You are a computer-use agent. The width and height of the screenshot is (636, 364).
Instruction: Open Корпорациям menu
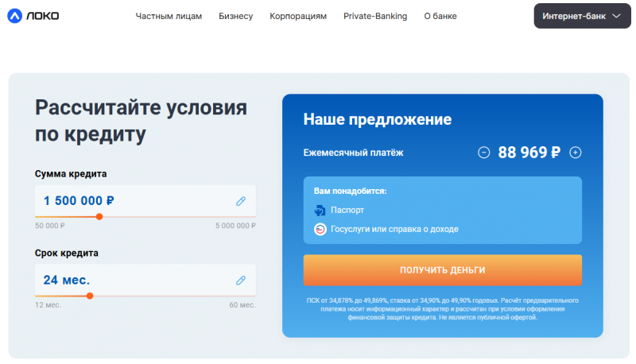point(298,16)
